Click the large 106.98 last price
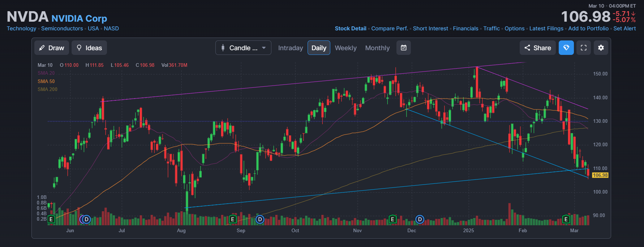Screen dimensions: 644x247 point(585,17)
